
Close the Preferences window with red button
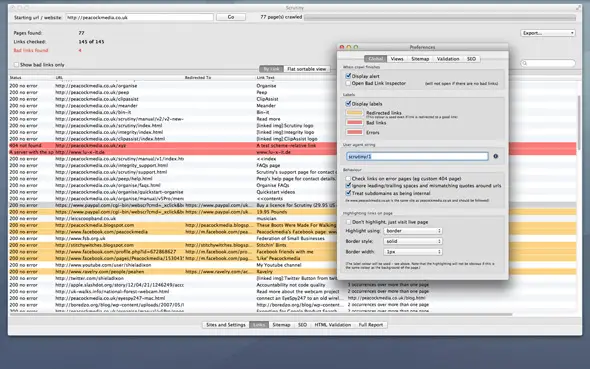pos(342,47)
